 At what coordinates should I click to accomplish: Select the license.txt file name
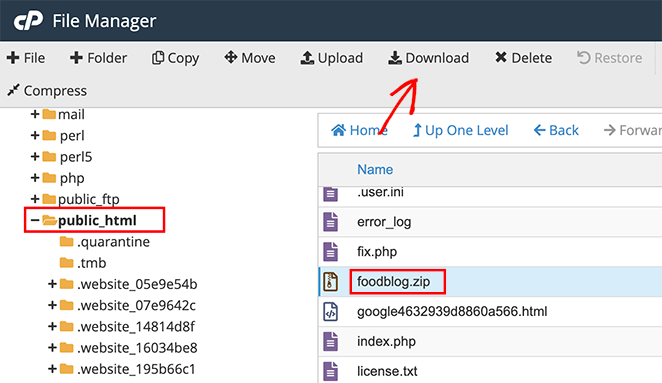click(387, 371)
